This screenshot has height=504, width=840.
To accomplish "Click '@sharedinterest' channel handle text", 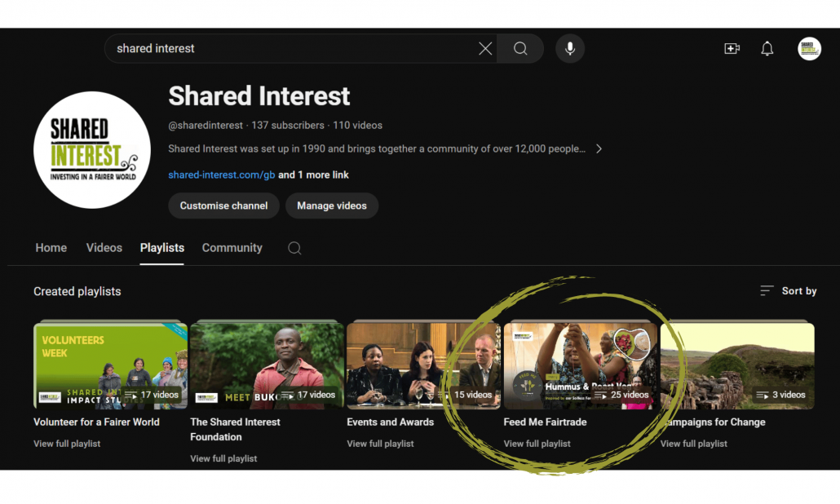I will click(206, 126).
